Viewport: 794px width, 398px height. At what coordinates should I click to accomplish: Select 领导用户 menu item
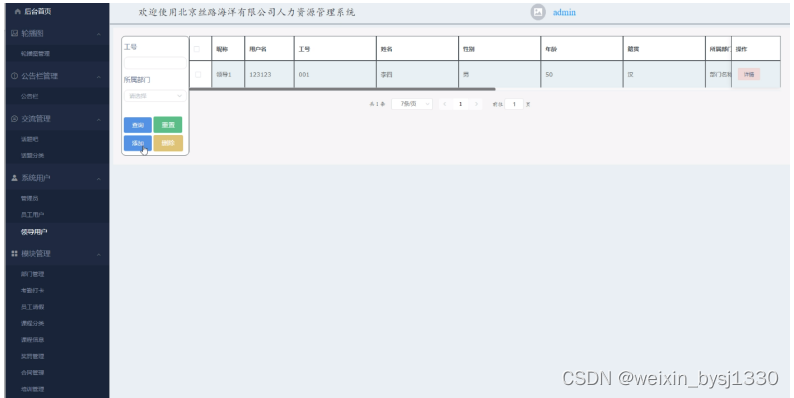(x=34, y=232)
